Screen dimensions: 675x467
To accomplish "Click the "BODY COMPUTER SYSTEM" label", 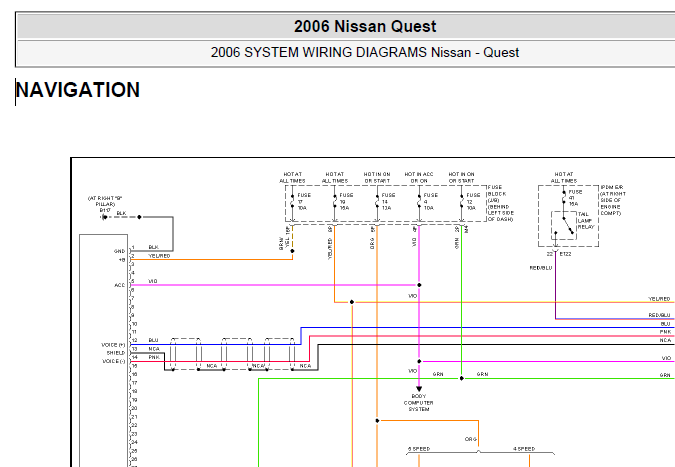I will pyautogui.click(x=418, y=403).
